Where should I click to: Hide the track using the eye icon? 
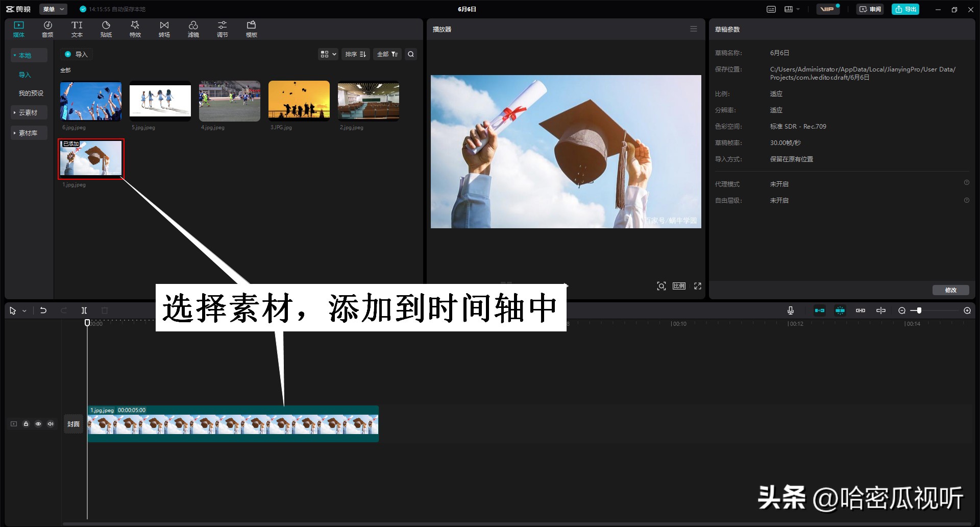(38, 423)
